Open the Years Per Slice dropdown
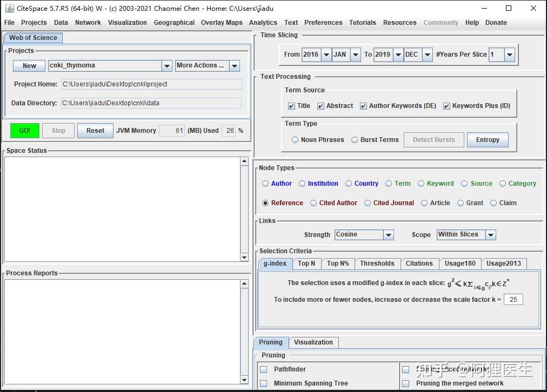This screenshot has width=547, height=392. click(x=510, y=55)
